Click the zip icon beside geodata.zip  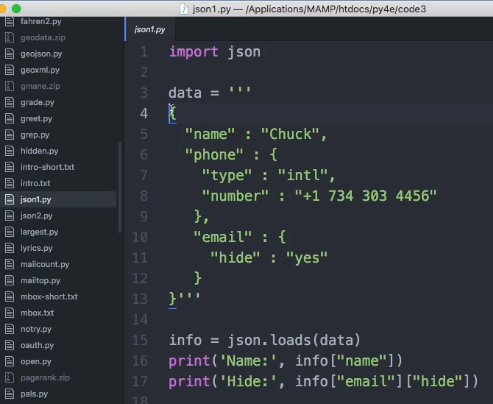[10, 38]
